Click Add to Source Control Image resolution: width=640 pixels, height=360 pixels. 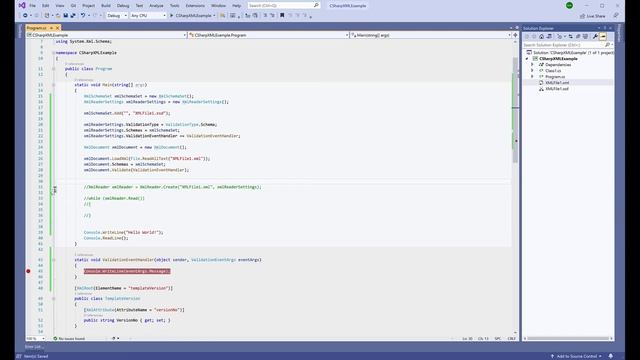pyautogui.click(x=576, y=356)
